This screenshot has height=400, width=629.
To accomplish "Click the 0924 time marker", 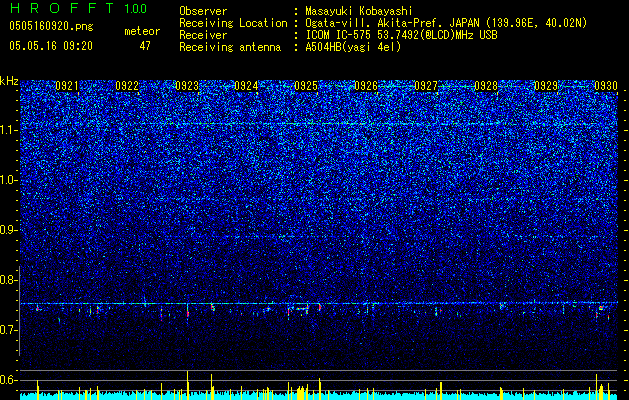I will pos(246,86).
